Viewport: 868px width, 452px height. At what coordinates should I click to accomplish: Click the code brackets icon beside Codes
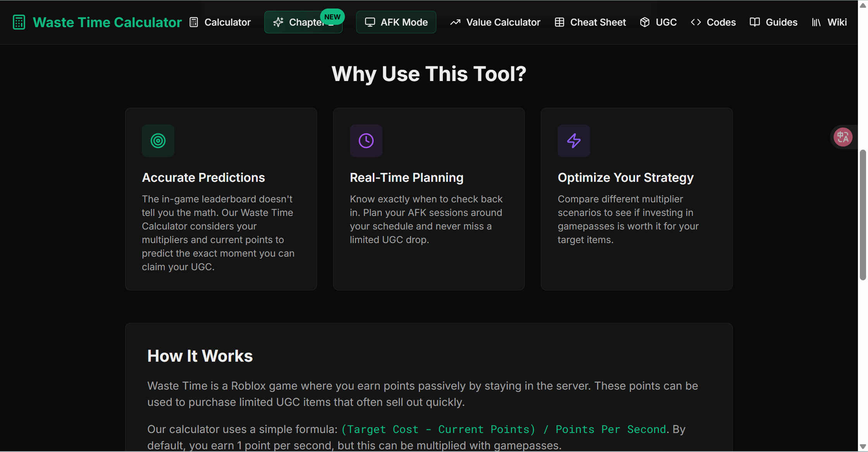point(696,22)
